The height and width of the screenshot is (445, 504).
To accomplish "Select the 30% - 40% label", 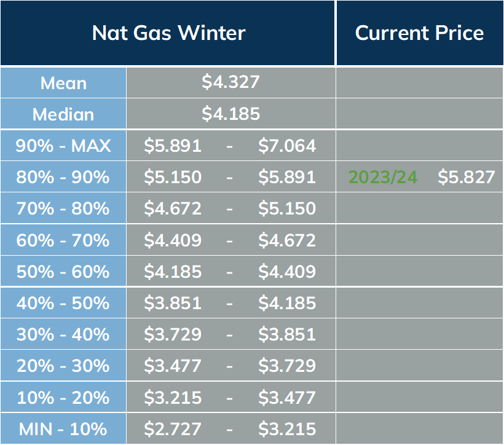I will click(x=63, y=334).
